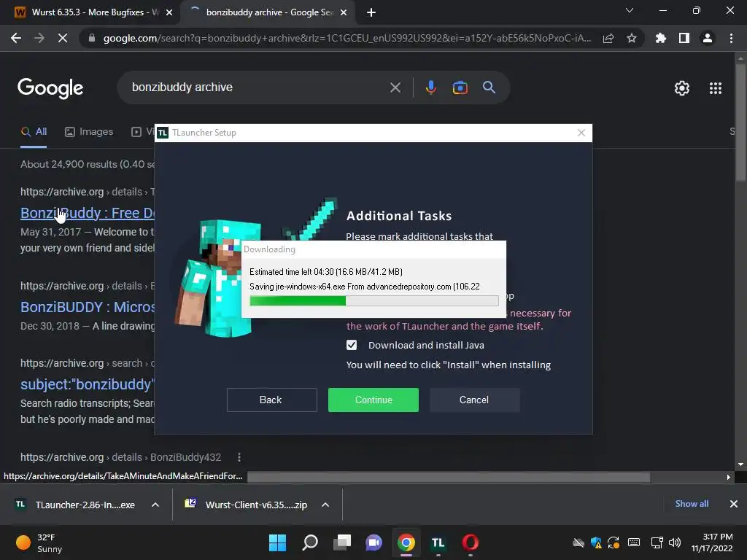Bookmark this page with the star icon
Viewport: 747px width, 560px height.
632,38
